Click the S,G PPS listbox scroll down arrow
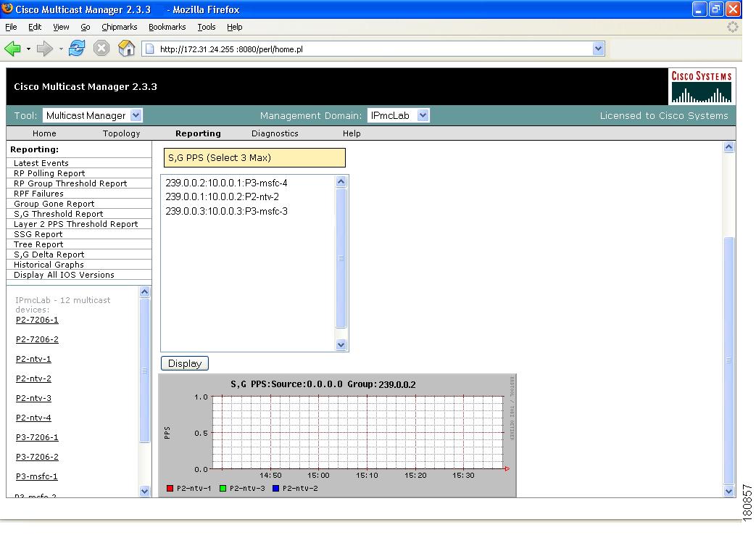 pyautogui.click(x=341, y=344)
